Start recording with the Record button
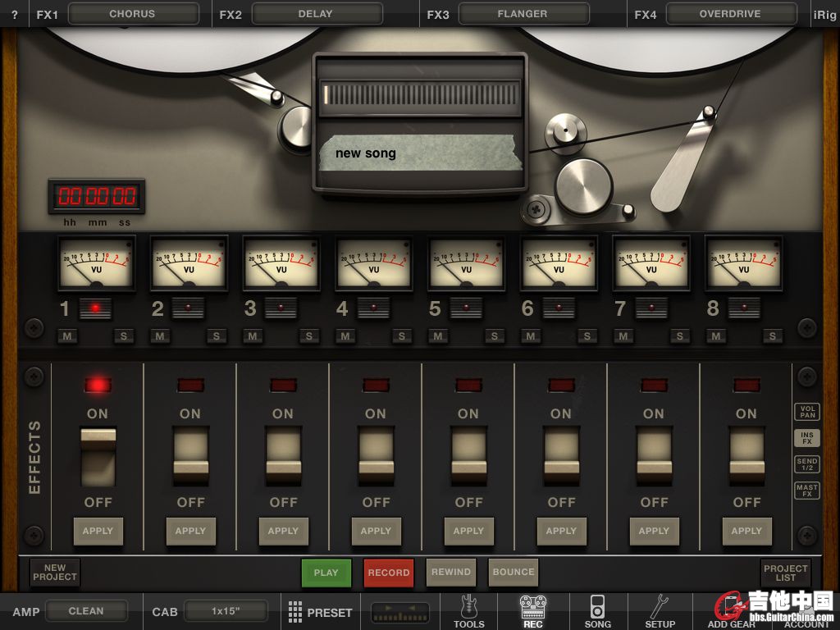Screen dimensions: 840x630 pos(388,573)
